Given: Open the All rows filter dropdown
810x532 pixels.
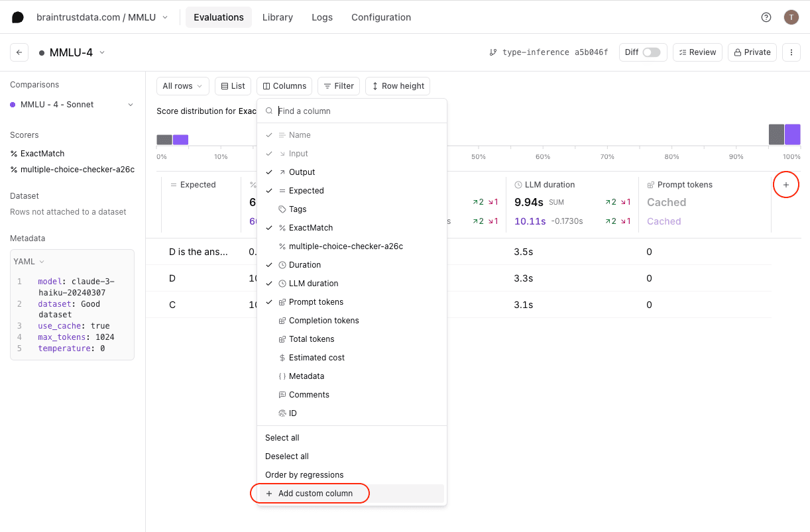Looking at the screenshot, I should pos(182,85).
